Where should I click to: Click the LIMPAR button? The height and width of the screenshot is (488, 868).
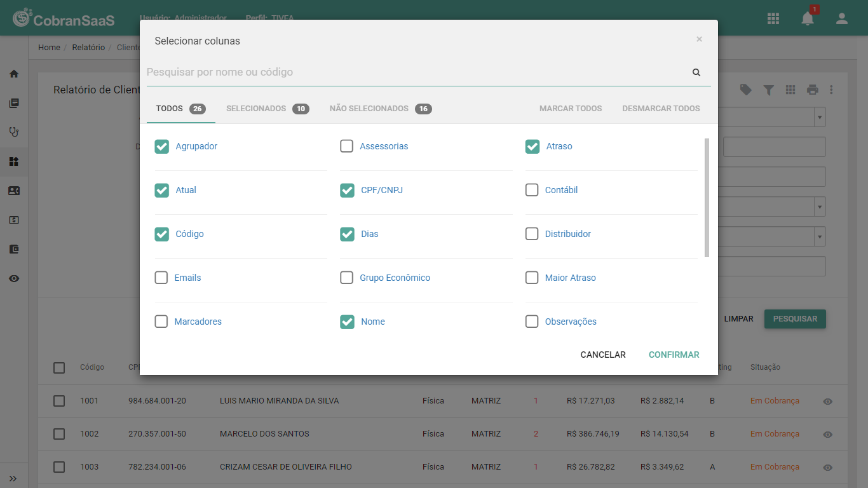(739, 319)
